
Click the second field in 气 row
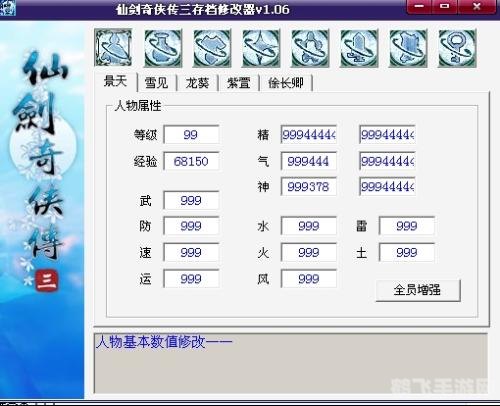coord(387,161)
